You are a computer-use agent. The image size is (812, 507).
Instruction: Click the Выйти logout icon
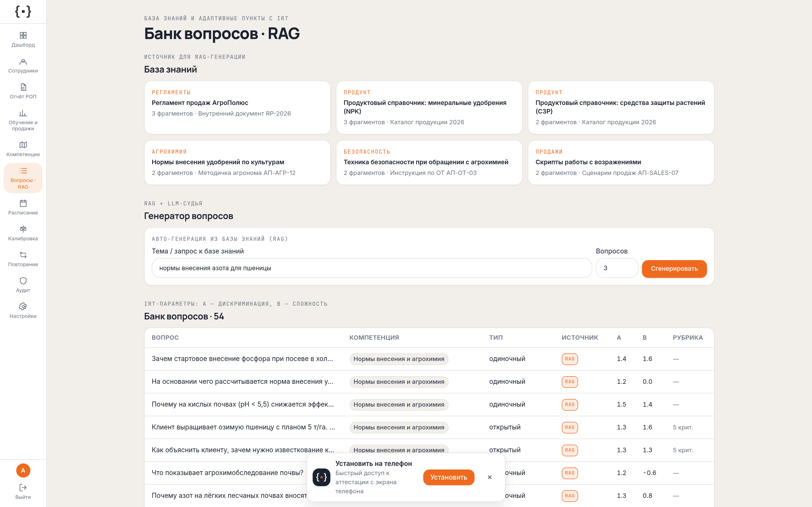coord(23,487)
